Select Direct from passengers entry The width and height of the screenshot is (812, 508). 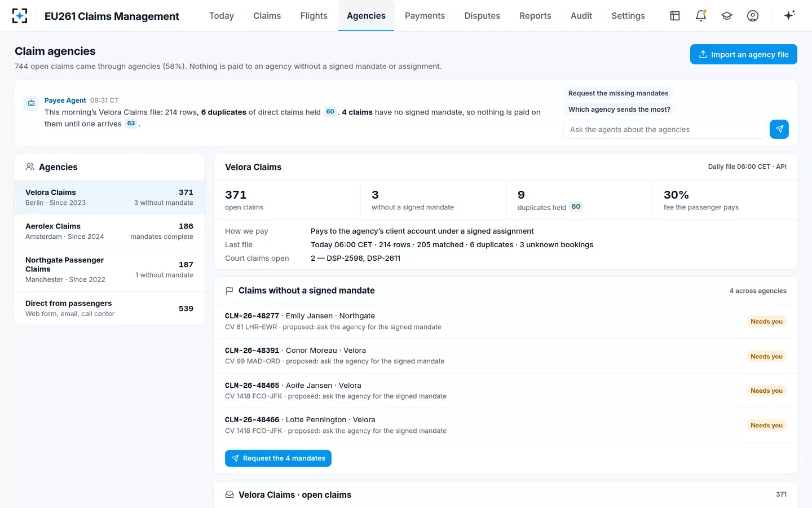coord(109,308)
